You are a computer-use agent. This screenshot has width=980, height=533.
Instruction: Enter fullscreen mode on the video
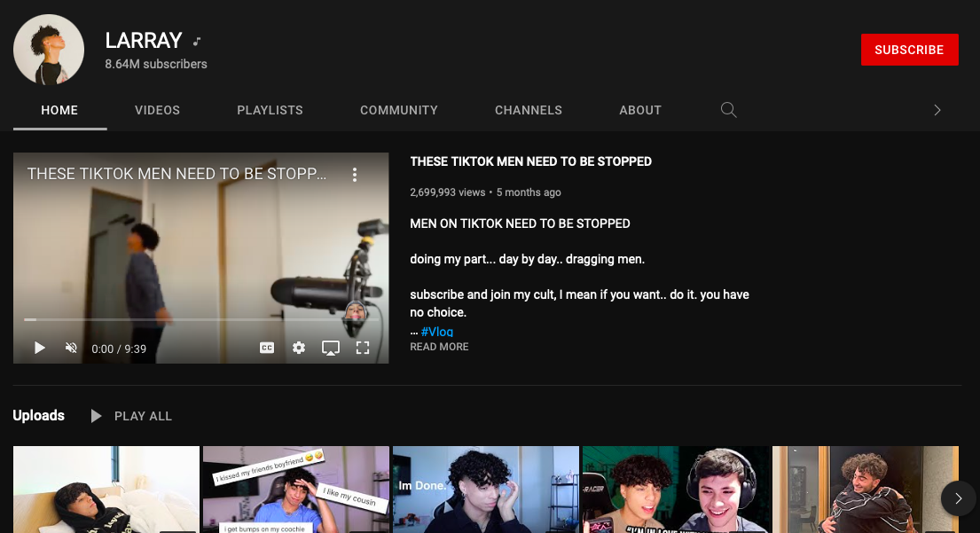click(x=363, y=348)
